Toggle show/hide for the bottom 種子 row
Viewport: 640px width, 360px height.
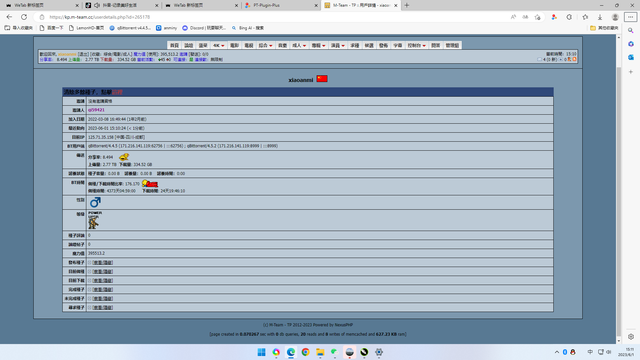point(102,307)
